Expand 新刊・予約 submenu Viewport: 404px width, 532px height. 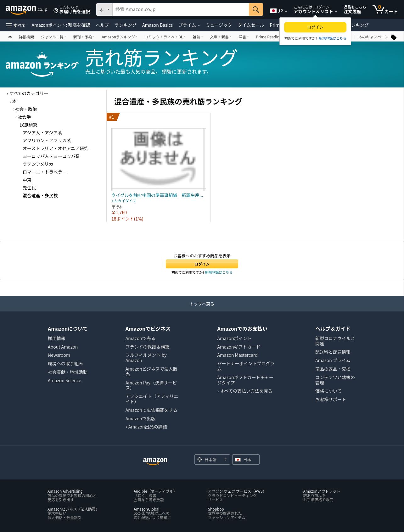pyautogui.click(x=84, y=37)
